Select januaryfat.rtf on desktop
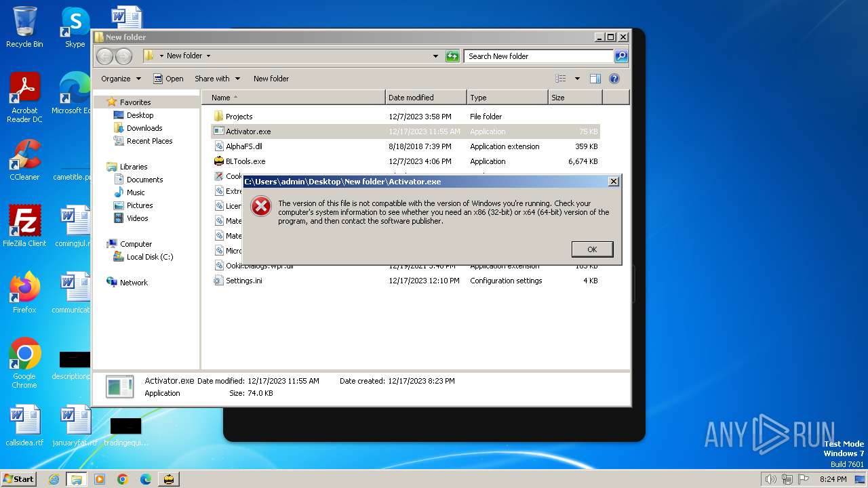 tap(75, 426)
